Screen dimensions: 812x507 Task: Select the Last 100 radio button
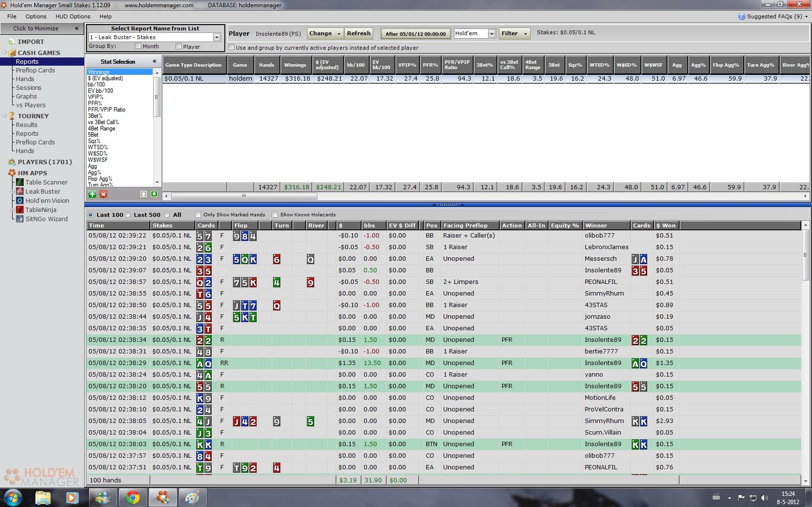pyautogui.click(x=90, y=215)
